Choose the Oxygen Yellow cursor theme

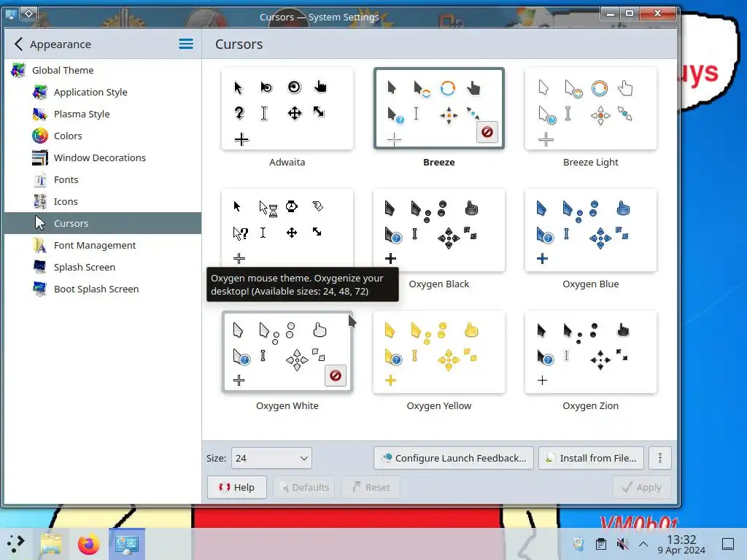pyautogui.click(x=438, y=351)
